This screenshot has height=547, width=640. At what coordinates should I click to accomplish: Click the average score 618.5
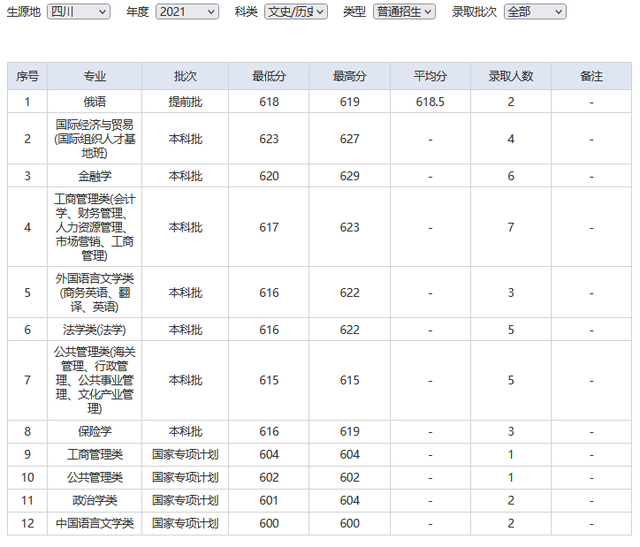[430, 102]
